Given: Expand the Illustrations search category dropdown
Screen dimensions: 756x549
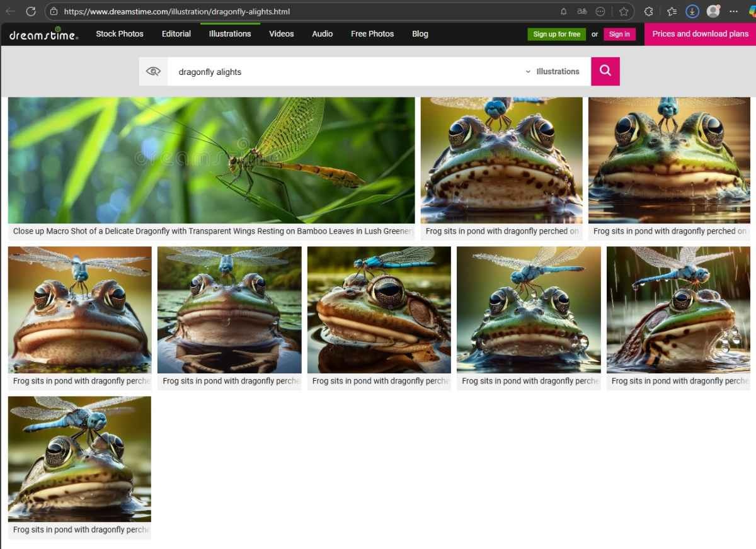Looking at the screenshot, I should [x=552, y=72].
